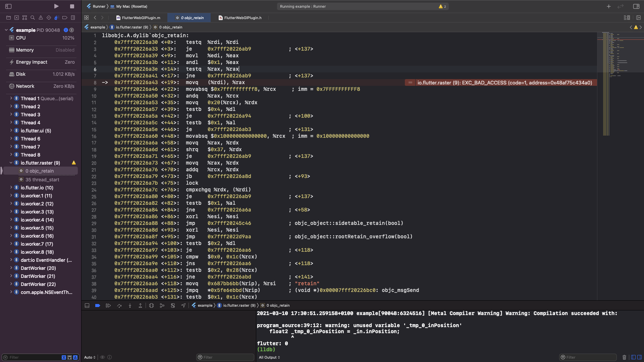Click the Step Over debug icon

tap(119, 305)
